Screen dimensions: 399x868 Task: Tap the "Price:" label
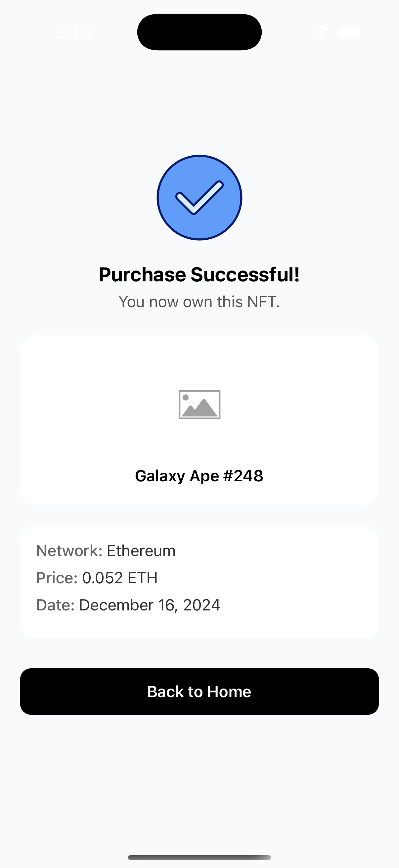point(57,578)
